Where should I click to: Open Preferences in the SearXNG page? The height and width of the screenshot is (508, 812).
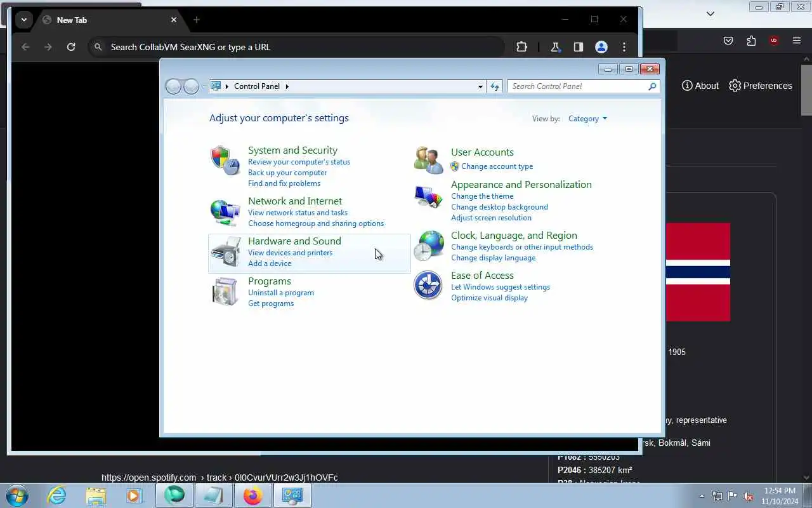(761, 86)
